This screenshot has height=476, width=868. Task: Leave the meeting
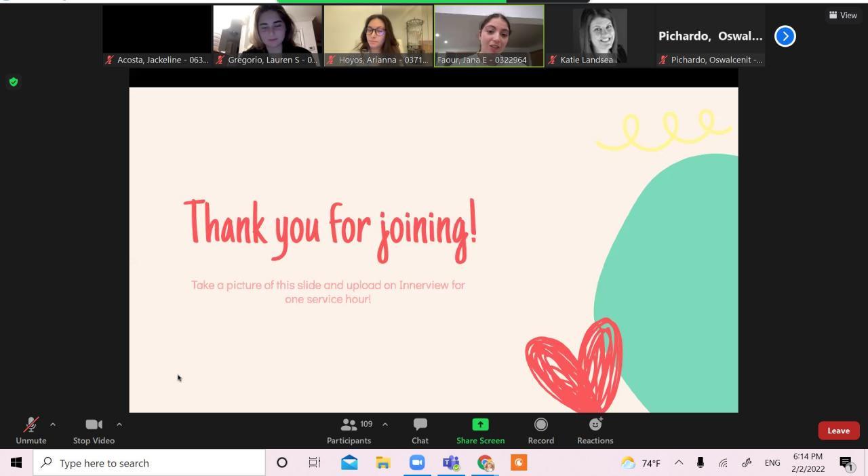(839, 431)
